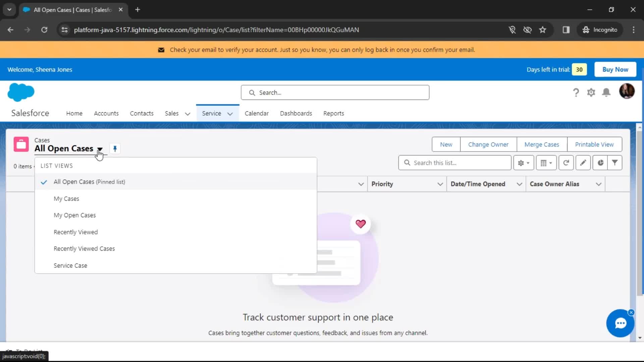Click the browser address bar URL
644x362 pixels.
(216, 30)
